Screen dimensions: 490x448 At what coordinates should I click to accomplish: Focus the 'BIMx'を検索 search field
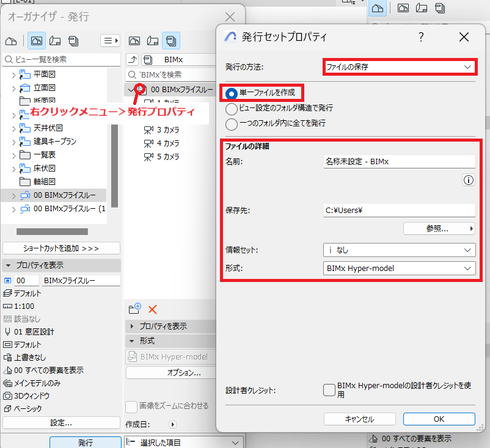point(171,74)
